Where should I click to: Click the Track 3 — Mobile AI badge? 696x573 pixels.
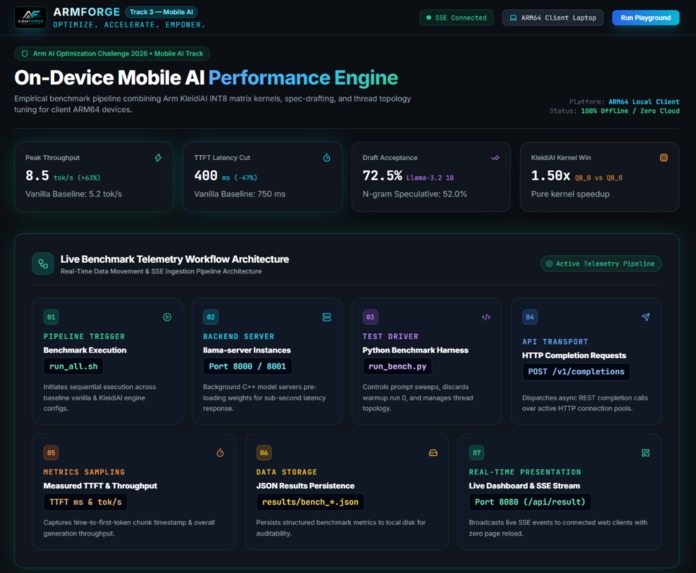point(162,12)
